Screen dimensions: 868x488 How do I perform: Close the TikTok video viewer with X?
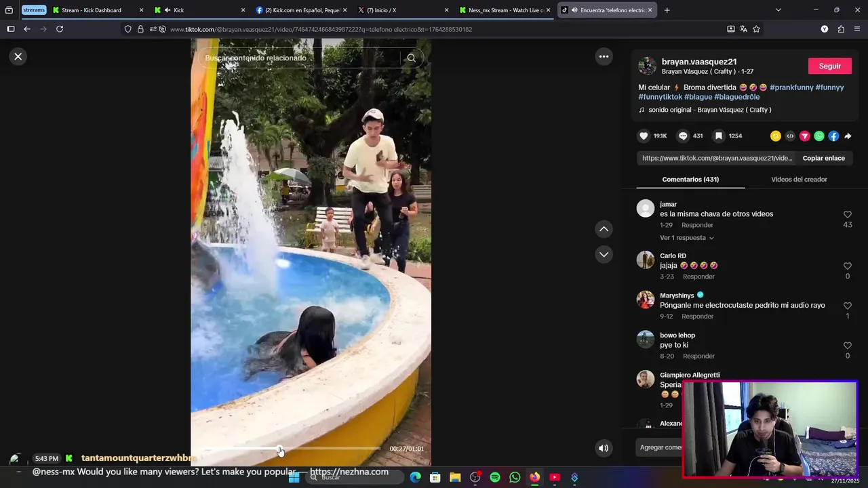pos(18,56)
